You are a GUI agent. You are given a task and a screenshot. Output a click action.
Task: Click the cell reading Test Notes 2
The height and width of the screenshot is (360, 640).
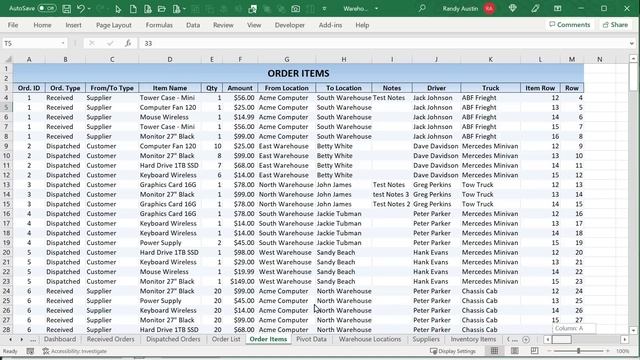point(391,204)
